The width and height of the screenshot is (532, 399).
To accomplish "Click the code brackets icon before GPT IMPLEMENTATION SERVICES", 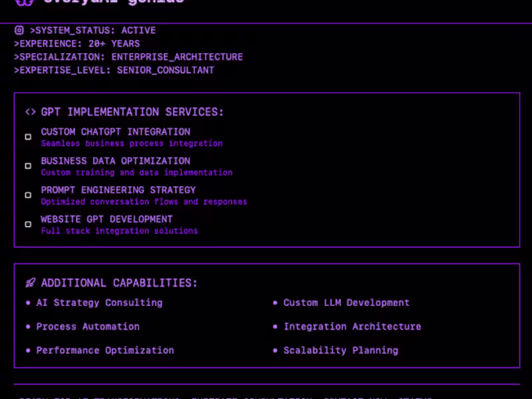I will [30, 112].
